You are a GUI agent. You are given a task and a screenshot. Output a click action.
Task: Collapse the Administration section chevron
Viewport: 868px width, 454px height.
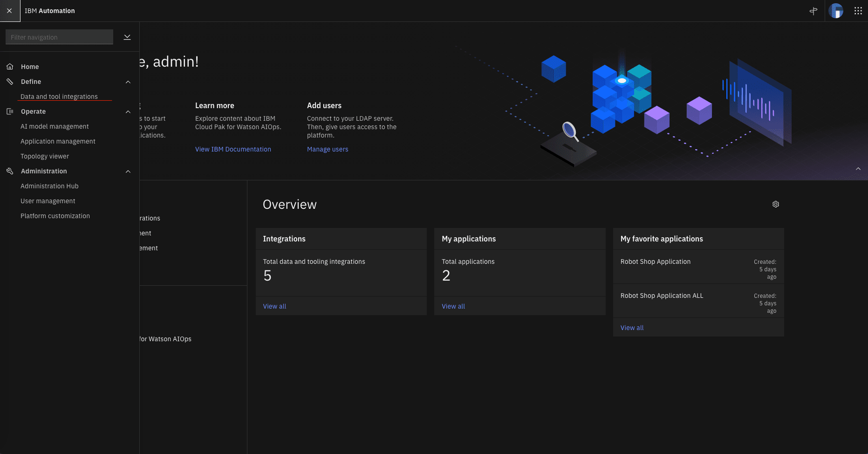(128, 171)
